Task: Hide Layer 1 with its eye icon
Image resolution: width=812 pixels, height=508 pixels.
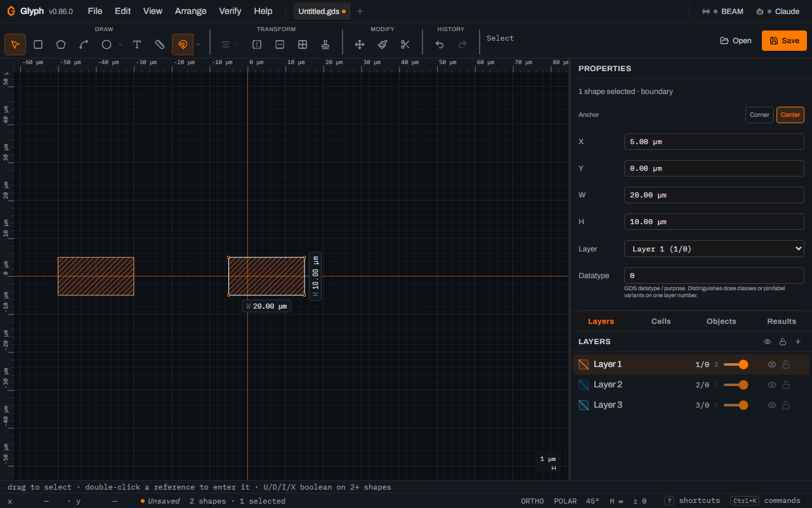Action: coord(772,364)
